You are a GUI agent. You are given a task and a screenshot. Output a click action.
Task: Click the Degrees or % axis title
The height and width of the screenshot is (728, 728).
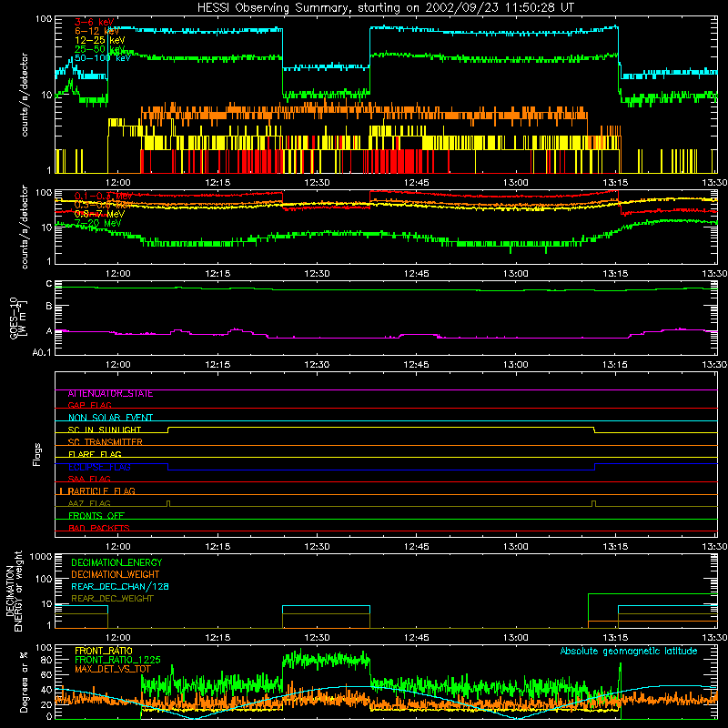click(24, 682)
